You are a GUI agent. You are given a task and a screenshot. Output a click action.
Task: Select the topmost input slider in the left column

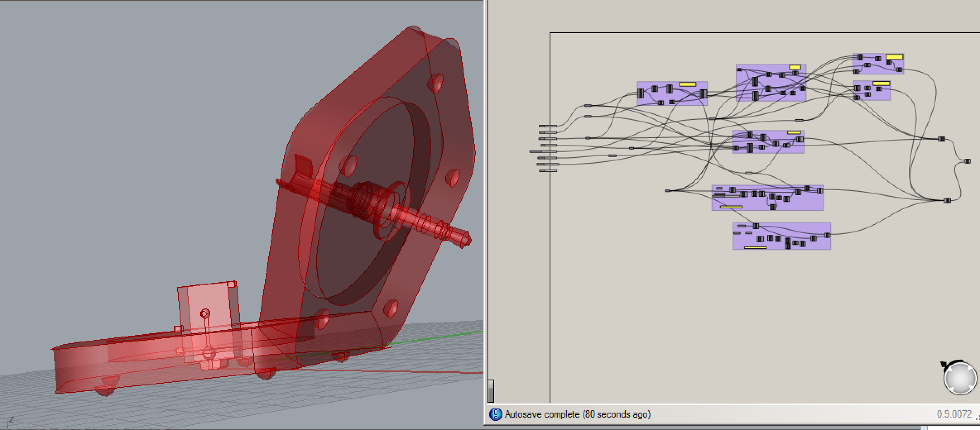(x=548, y=126)
